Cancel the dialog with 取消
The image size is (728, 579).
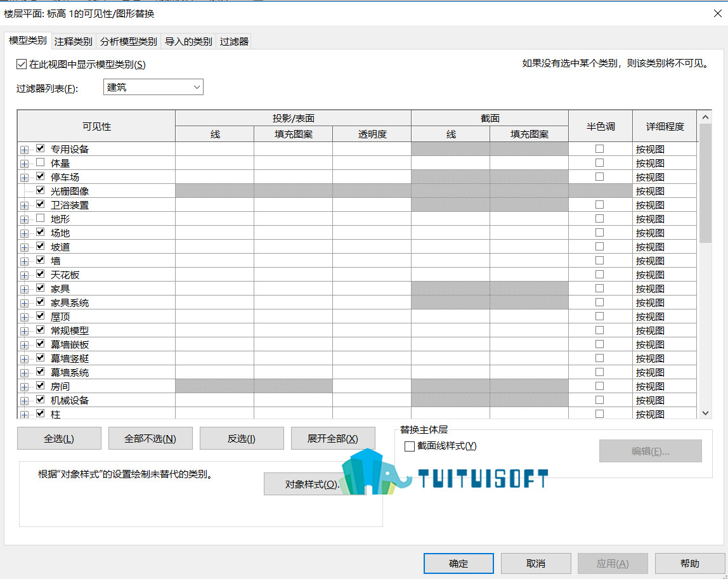point(536,563)
